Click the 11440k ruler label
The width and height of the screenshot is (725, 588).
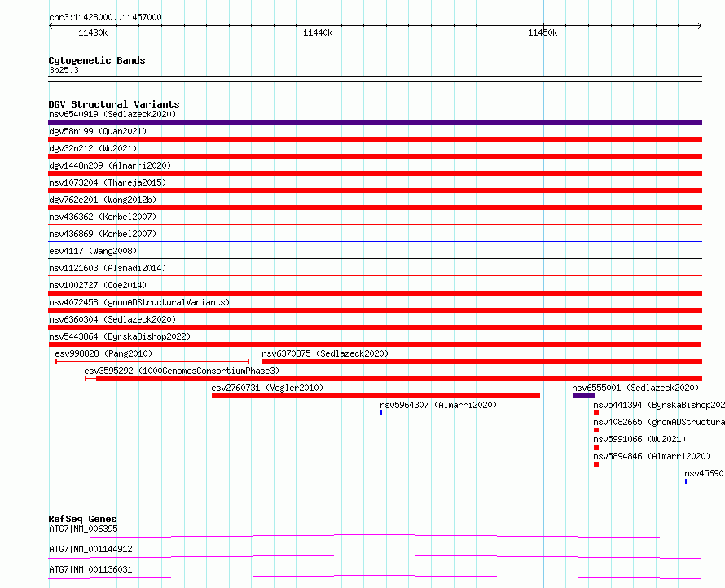[x=318, y=33]
